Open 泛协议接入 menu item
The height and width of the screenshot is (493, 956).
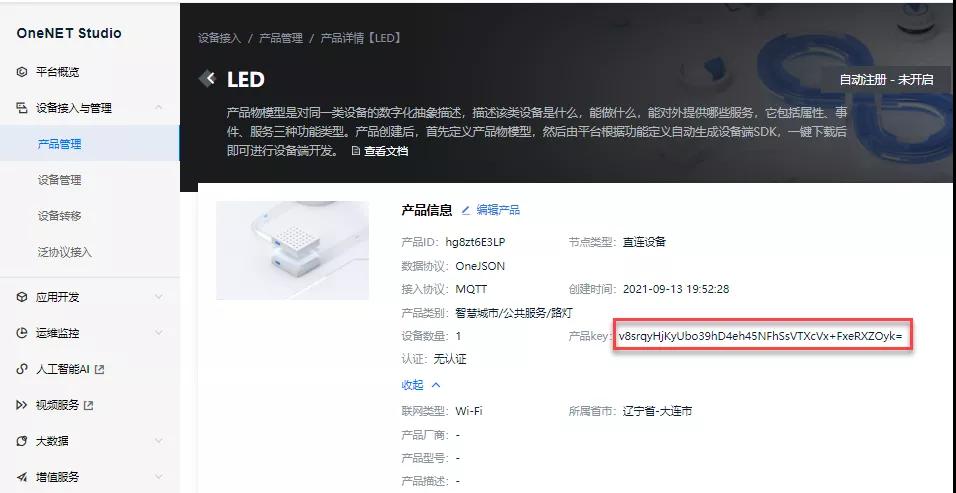click(65, 252)
